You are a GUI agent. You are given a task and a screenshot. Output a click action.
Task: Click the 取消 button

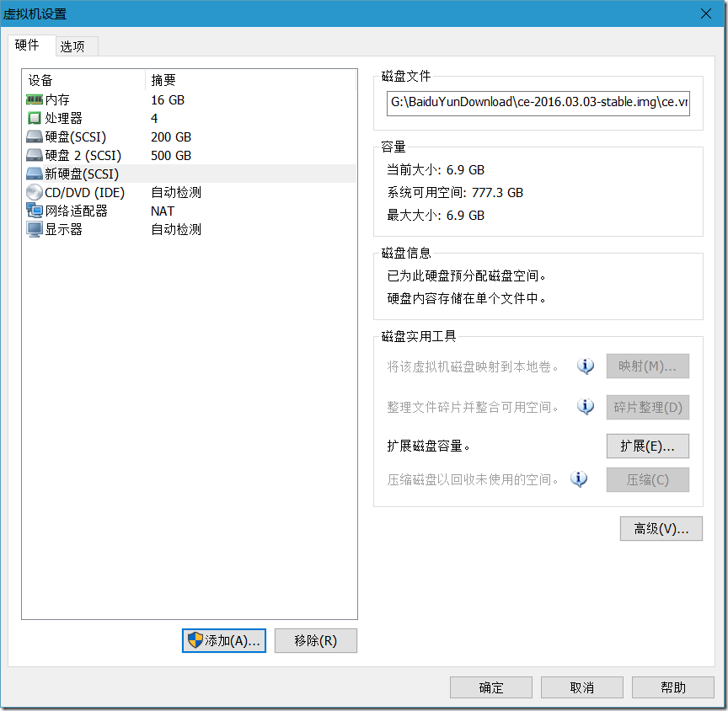[581, 687]
